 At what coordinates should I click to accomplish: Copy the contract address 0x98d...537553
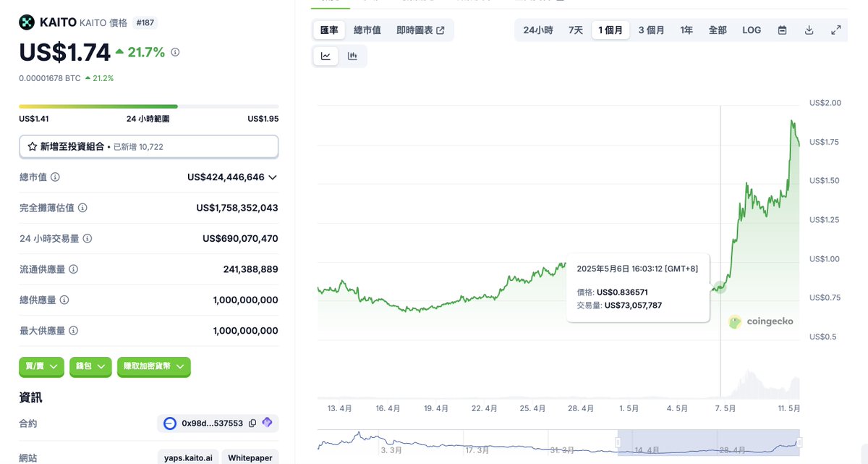click(x=252, y=423)
